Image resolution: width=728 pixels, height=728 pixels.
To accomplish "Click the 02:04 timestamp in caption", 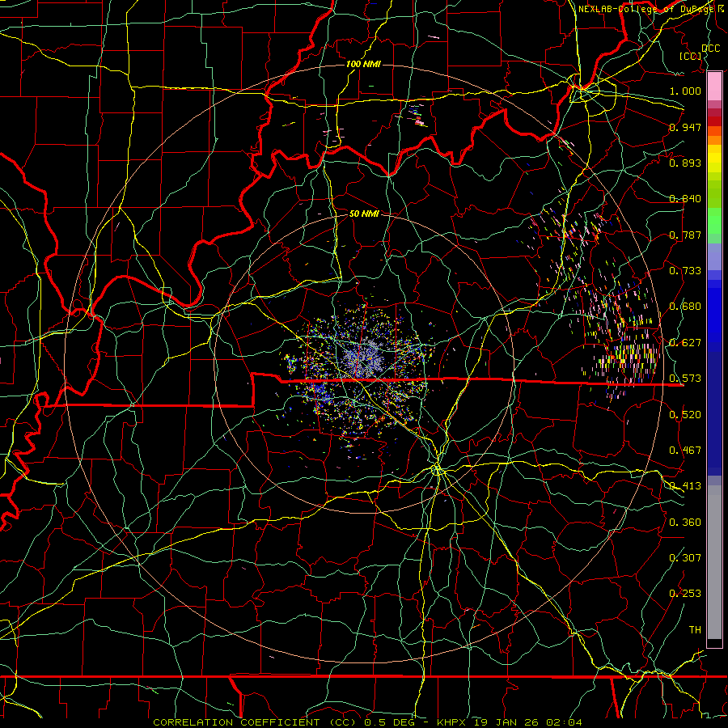I will coord(564,722).
